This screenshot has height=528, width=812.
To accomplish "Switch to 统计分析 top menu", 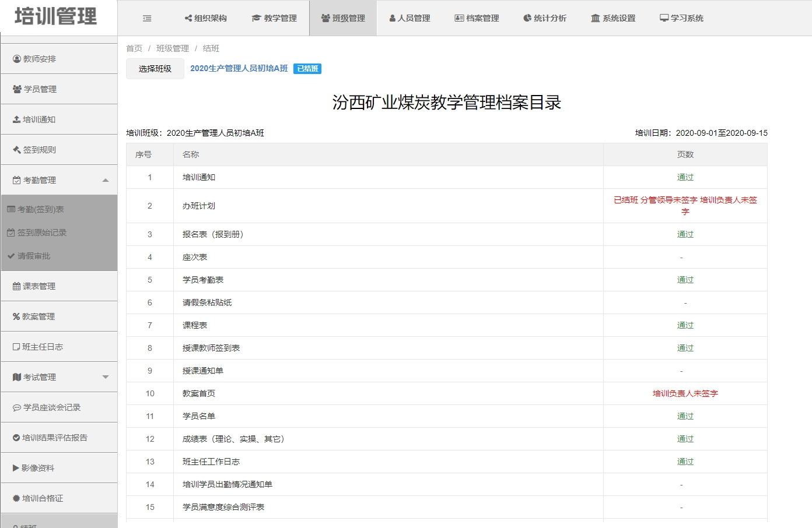I will click(x=545, y=19).
